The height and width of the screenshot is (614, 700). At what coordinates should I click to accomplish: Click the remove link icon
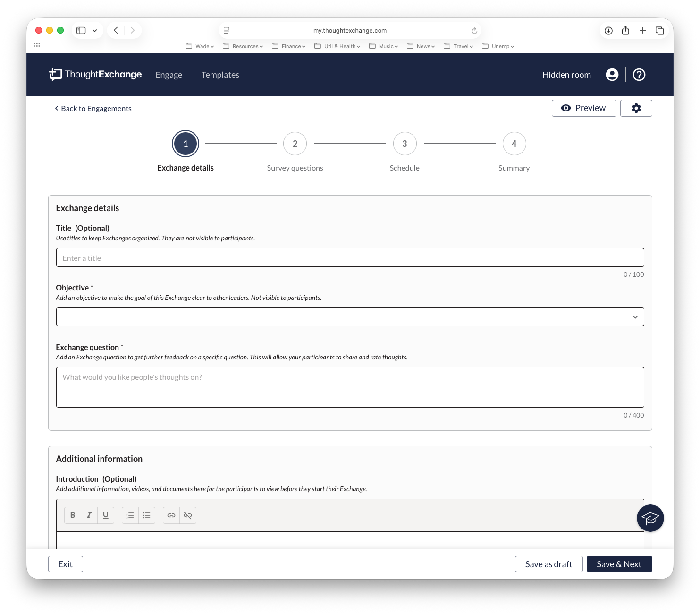pos(188,515)
